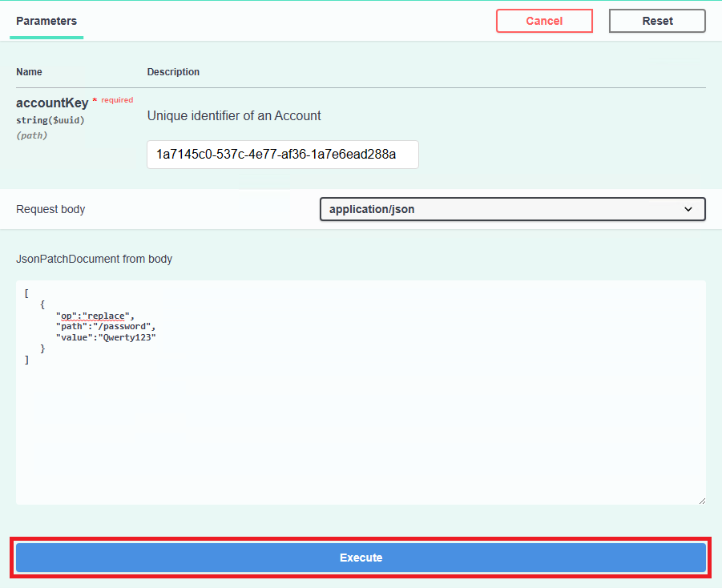Click the string($uuid) type label

tap(50, 120)
